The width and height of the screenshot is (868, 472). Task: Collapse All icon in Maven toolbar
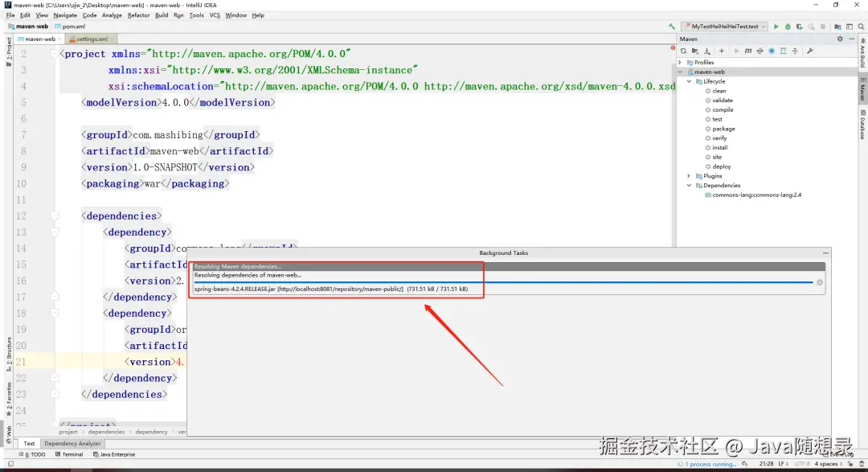tap(795, 51)
